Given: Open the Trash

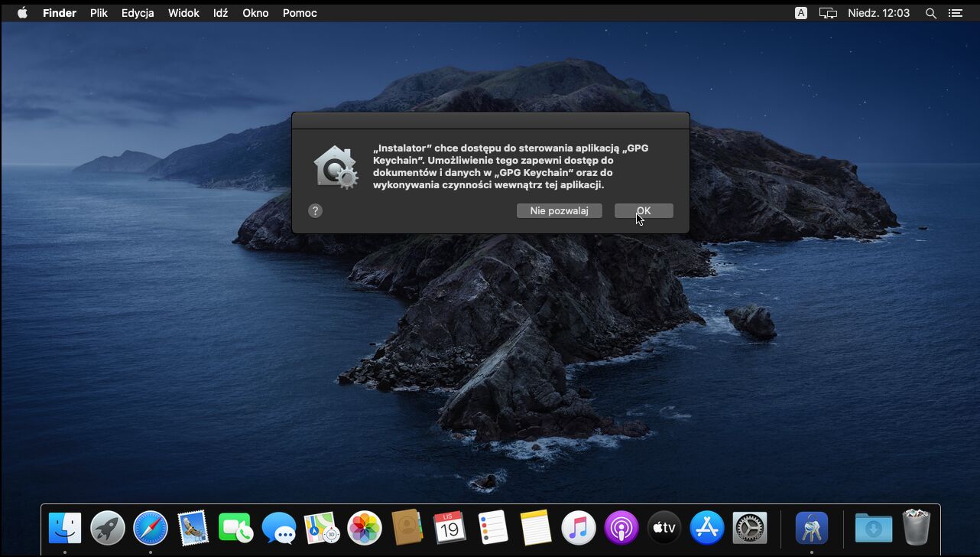Looking at the screenshot, I should coord(914,527).
